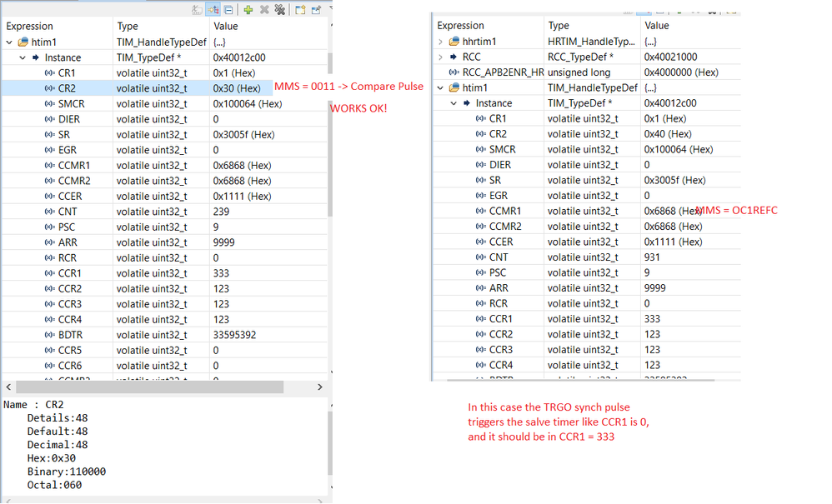Expand the RCC pointer node

[x=440, y=57]
